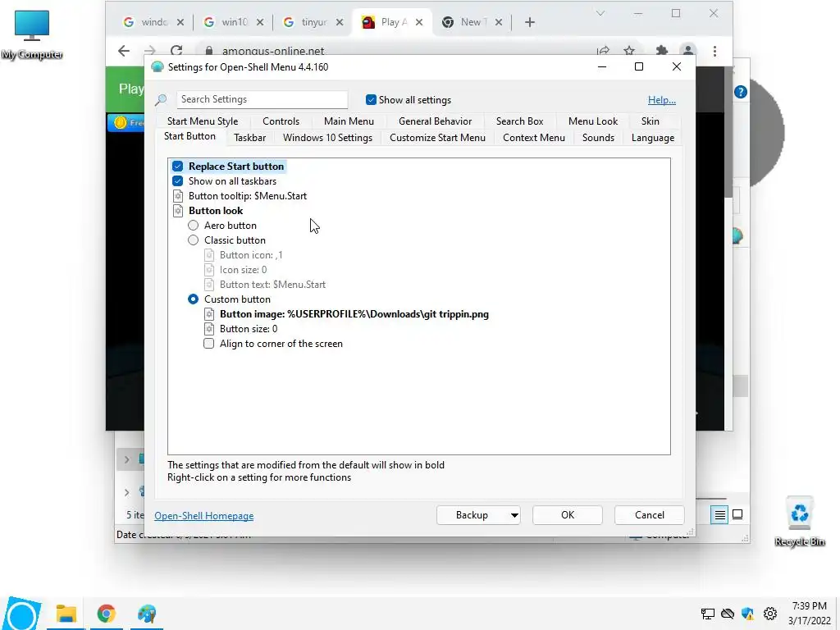This screenshot has height=630, width=840.
Task: Click the Button image setting icon
Action: point(209,314)
